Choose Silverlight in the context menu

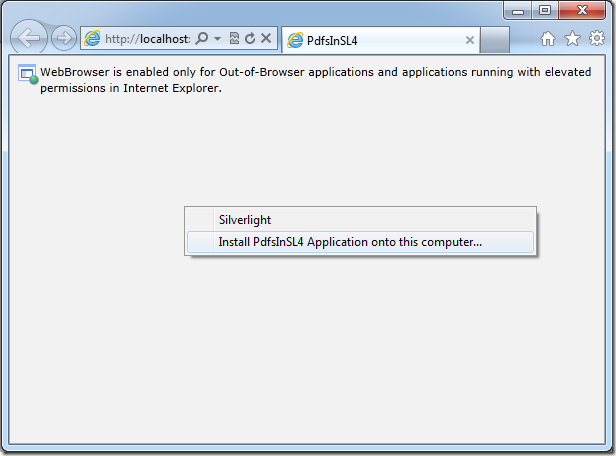click(360, 220)
